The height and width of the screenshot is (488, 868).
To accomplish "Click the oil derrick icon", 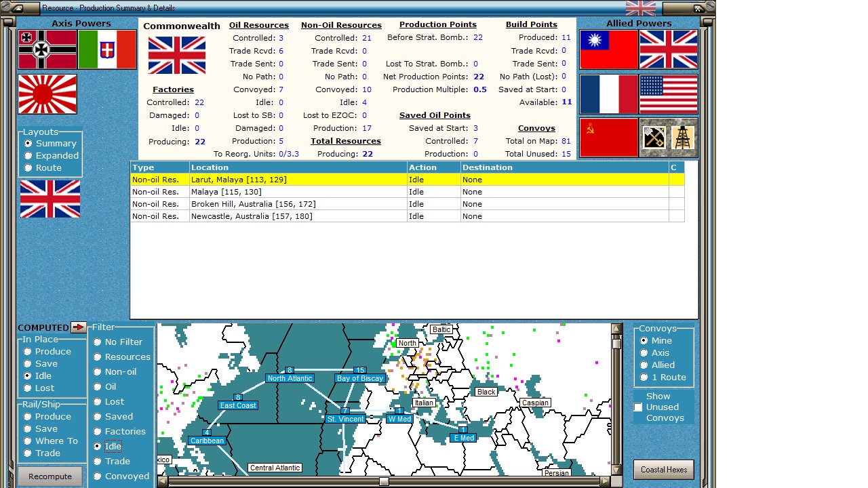I will pyautogui.click(x=683, y=138).
